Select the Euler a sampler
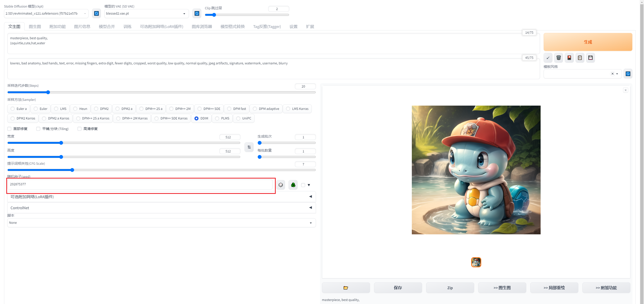Screen dimensions: 644x304 19,109
